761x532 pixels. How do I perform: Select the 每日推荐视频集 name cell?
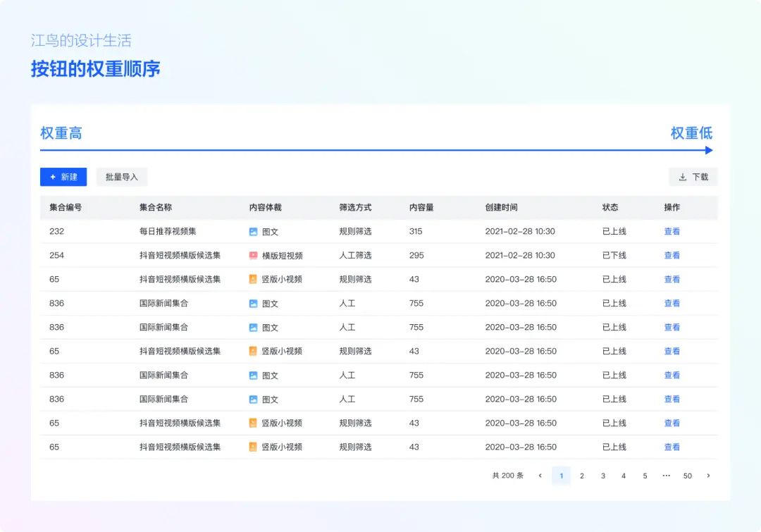pyautogui.click(x=168, y=232)
